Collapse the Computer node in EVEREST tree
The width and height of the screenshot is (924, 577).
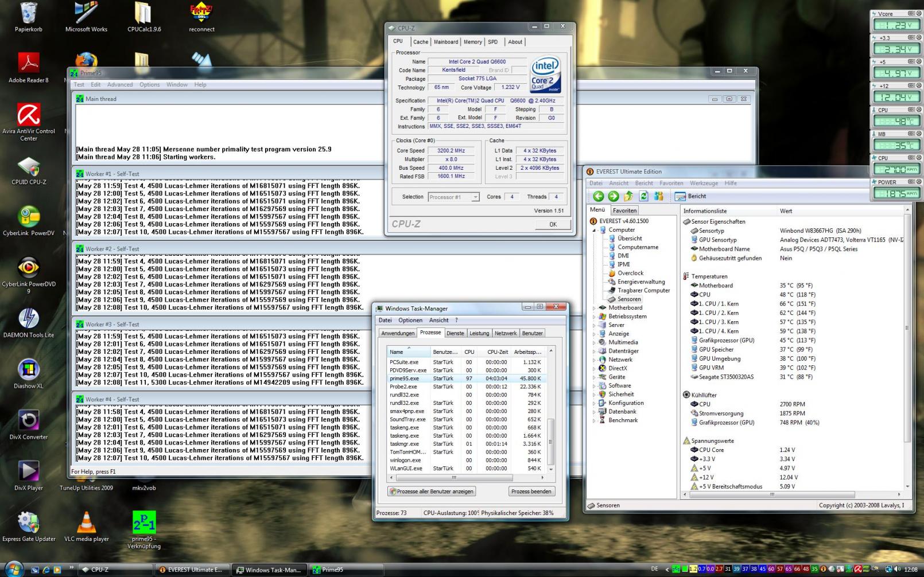(595, 230)
